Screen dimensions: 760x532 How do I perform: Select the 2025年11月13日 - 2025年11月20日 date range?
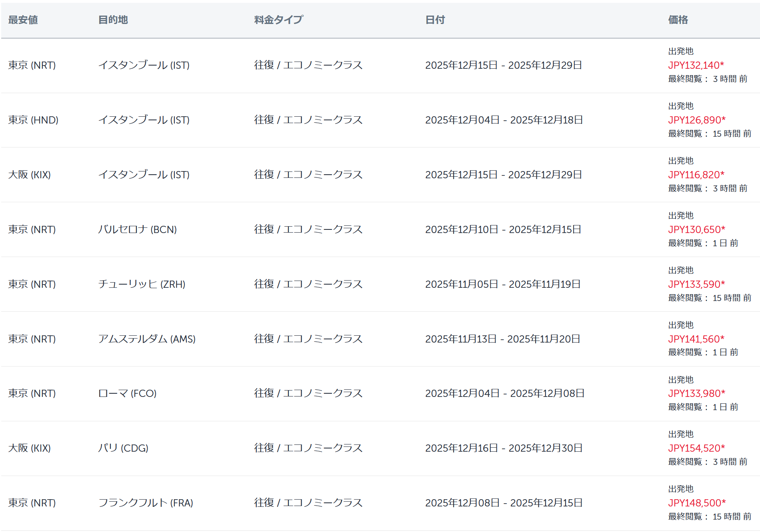pos(502,339)
